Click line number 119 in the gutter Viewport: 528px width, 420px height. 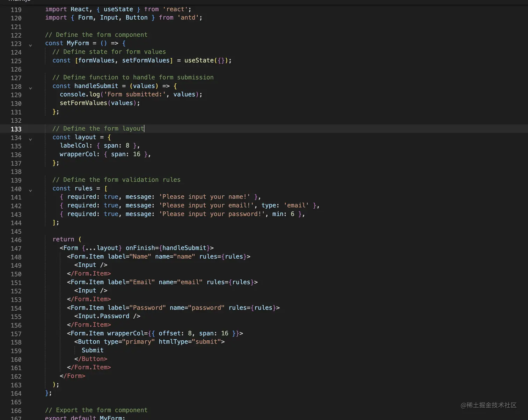[x=16, y=9]
